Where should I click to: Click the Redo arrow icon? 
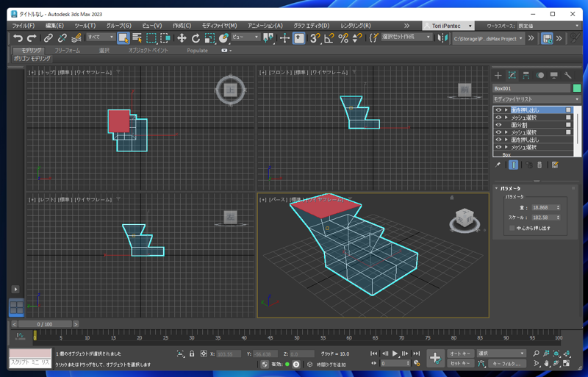click(32, 38)
